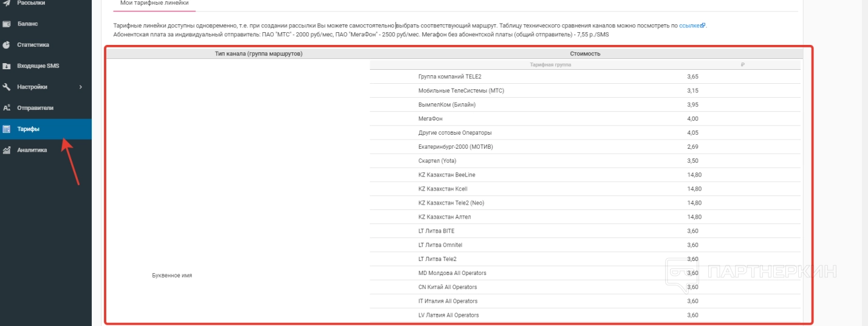868x326 pixels.
Task: Click the Стоимость column header
Action: (586, 54)
